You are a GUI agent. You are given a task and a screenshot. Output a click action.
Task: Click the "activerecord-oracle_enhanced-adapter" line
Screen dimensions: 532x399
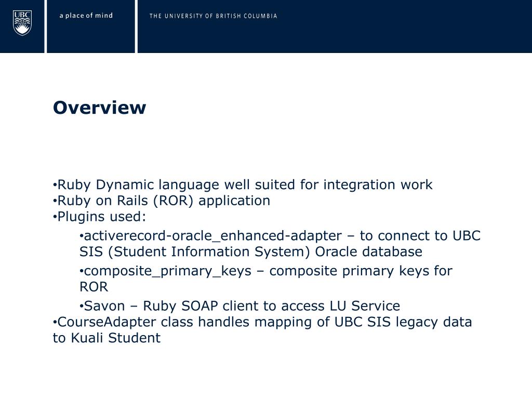tap(280, 236)
